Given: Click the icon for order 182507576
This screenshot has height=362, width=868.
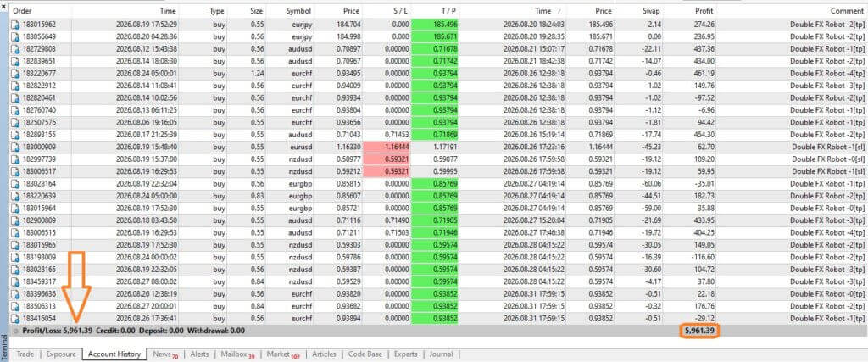Looking at the screenshot, I should 15,122.
